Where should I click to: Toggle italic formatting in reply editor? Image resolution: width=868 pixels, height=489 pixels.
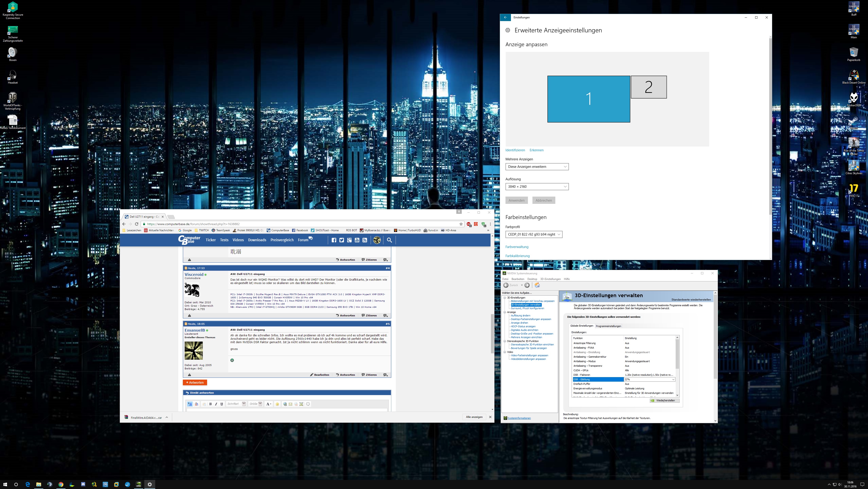coord(216,404)
